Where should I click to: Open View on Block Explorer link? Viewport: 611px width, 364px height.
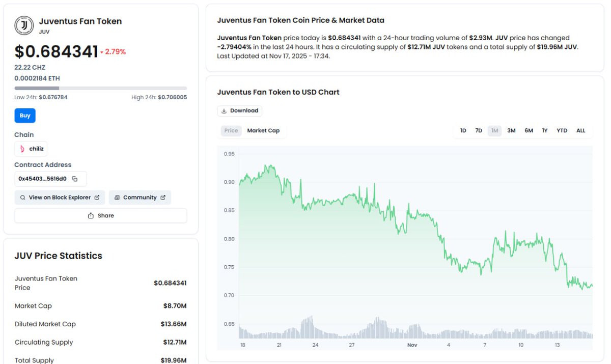[x=60, y=198]
